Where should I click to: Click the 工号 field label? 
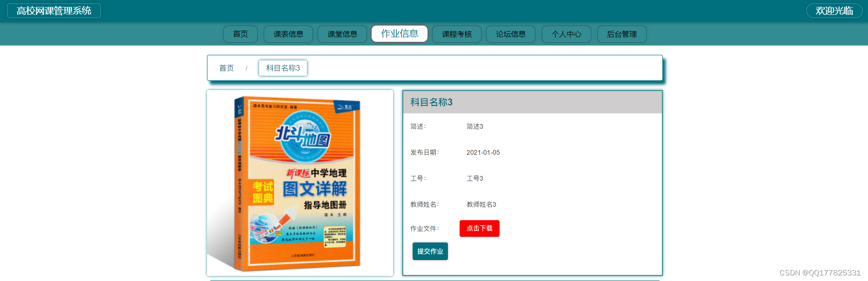click(x=418, y=178)
